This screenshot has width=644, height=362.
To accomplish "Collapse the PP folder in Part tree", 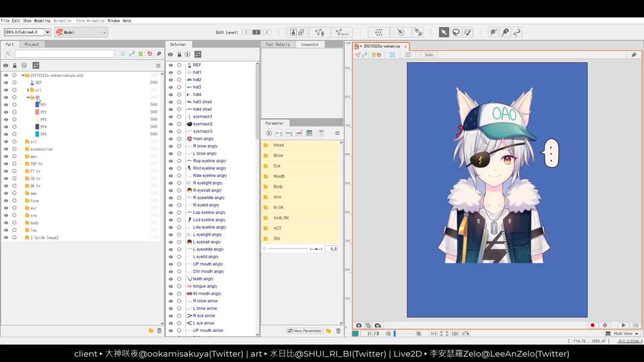I will pos(28,97).
